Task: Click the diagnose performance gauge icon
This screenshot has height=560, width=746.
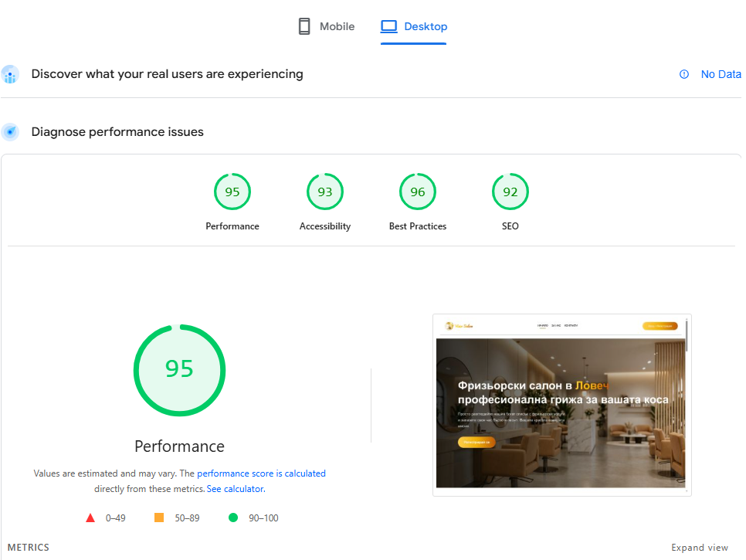Action: pyautogui.click(x=10, y=132)
